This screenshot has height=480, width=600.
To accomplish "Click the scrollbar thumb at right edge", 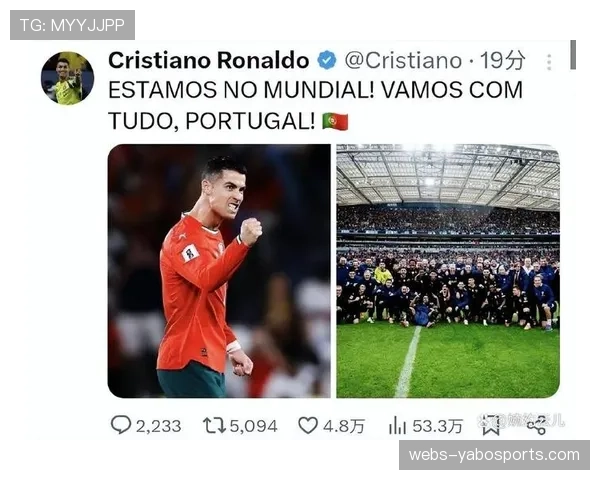I will pyautogui.click(x=573, y=55).
